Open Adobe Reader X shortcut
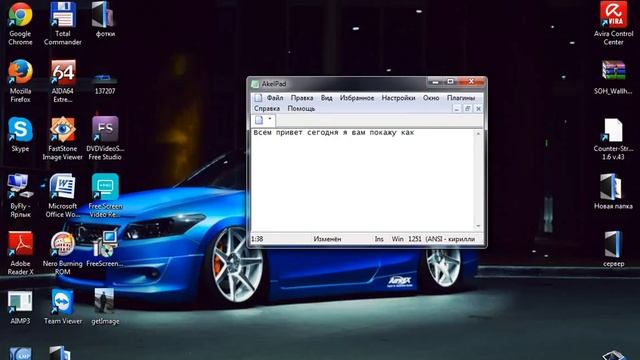 20,244
